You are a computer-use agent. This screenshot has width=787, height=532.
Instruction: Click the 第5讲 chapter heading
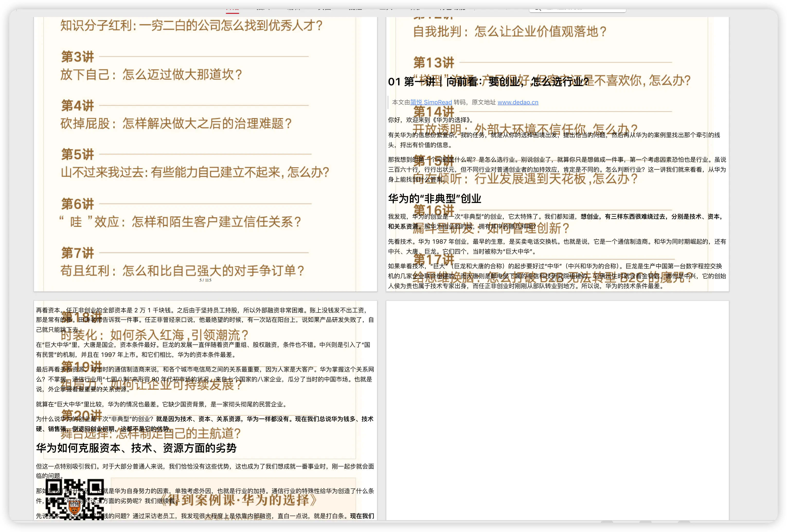[x=78, y=154]
